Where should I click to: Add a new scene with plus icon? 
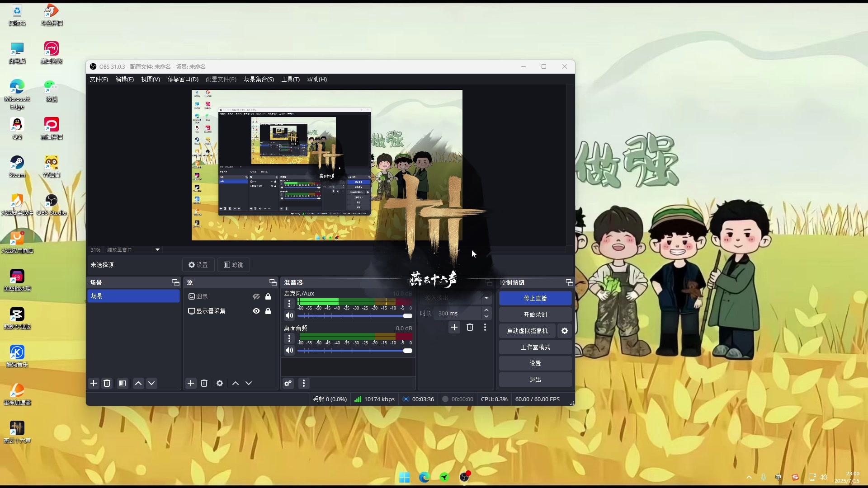coord(94,383)
